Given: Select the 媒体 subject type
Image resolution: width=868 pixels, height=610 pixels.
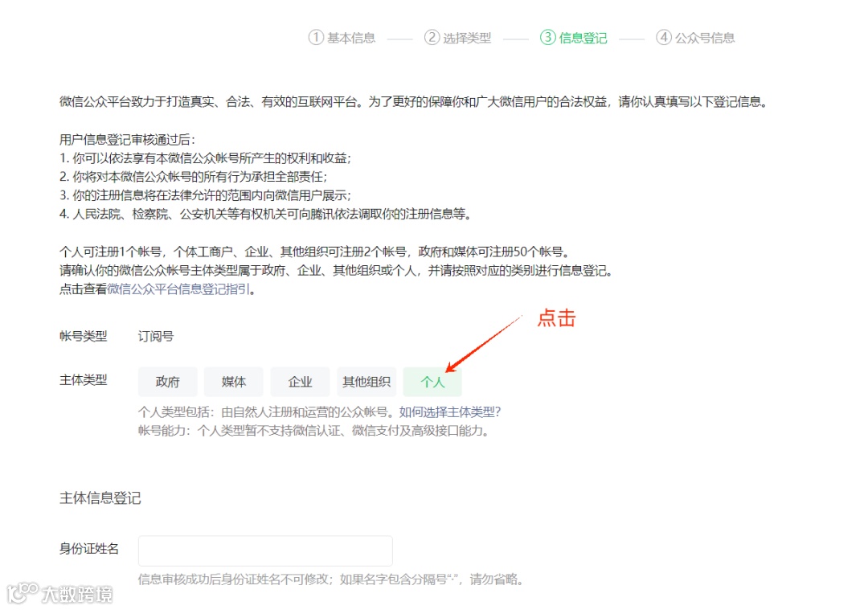Looking at the screenshot, I should pos(234,382).
